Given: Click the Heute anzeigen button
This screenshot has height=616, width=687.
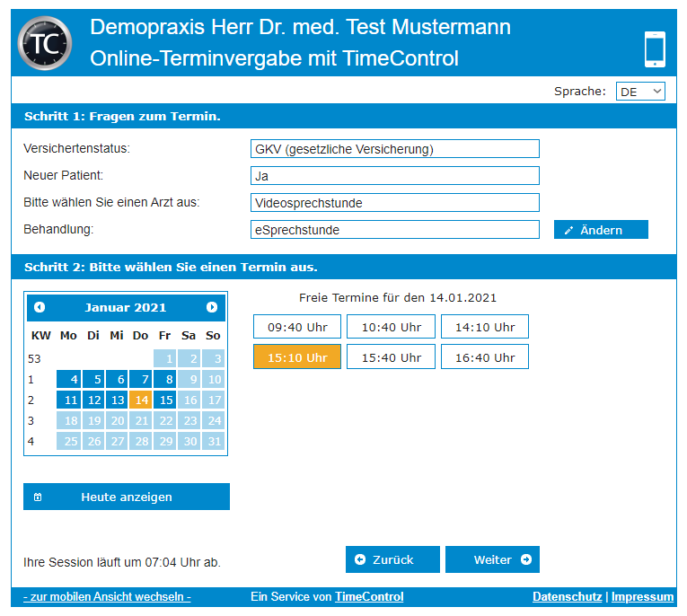Looking at the screenshot, I should 126,497.
